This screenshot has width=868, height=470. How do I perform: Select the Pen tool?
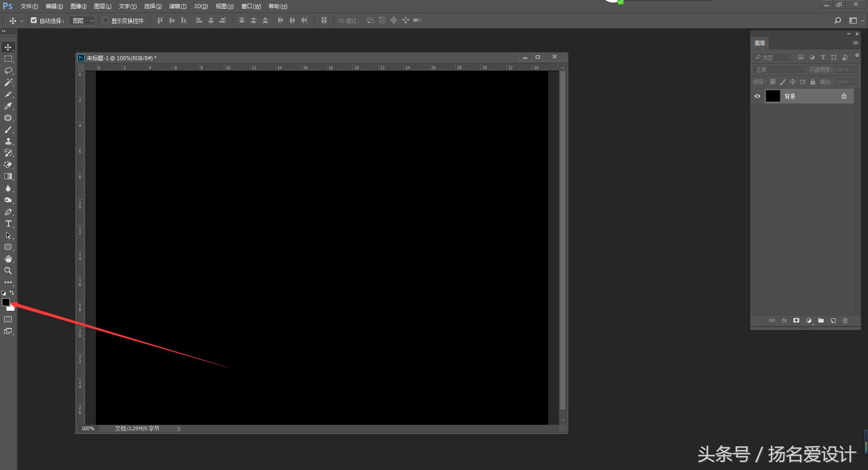click(x=8, y=212)
